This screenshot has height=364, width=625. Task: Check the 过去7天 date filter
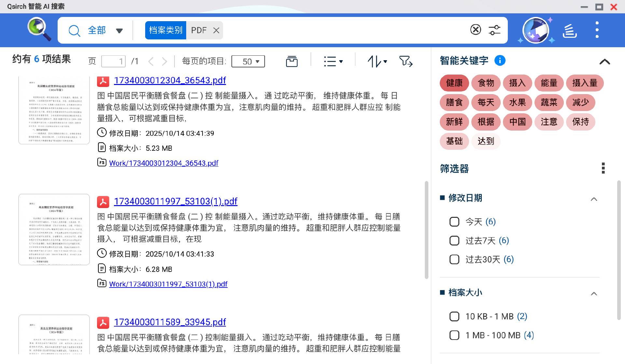454,241
